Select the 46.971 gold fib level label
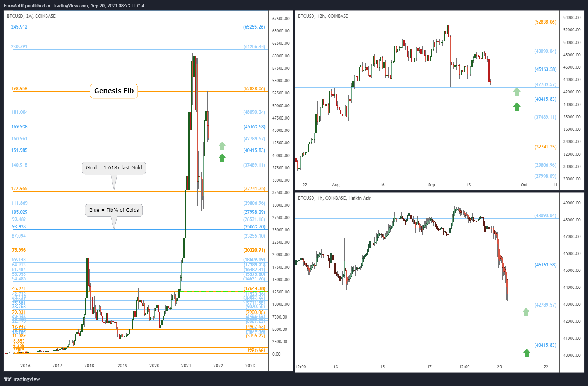 coord(19,288)
